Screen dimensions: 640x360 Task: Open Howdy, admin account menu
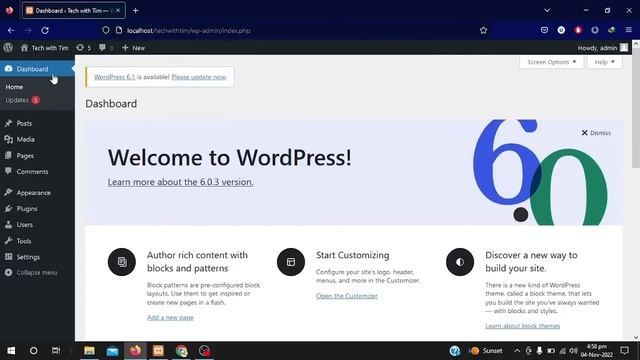602,48
